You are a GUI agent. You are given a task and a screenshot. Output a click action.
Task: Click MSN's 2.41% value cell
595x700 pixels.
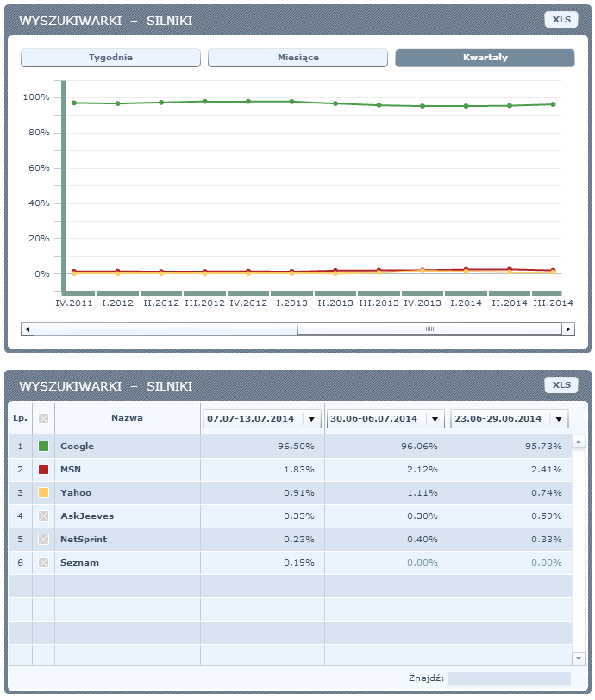(x=510, y=469)
